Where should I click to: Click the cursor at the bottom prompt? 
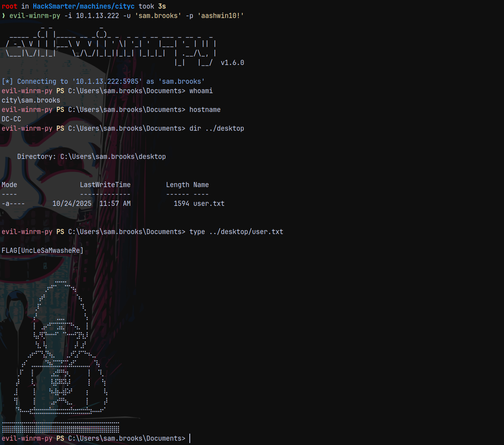point(190,438)
